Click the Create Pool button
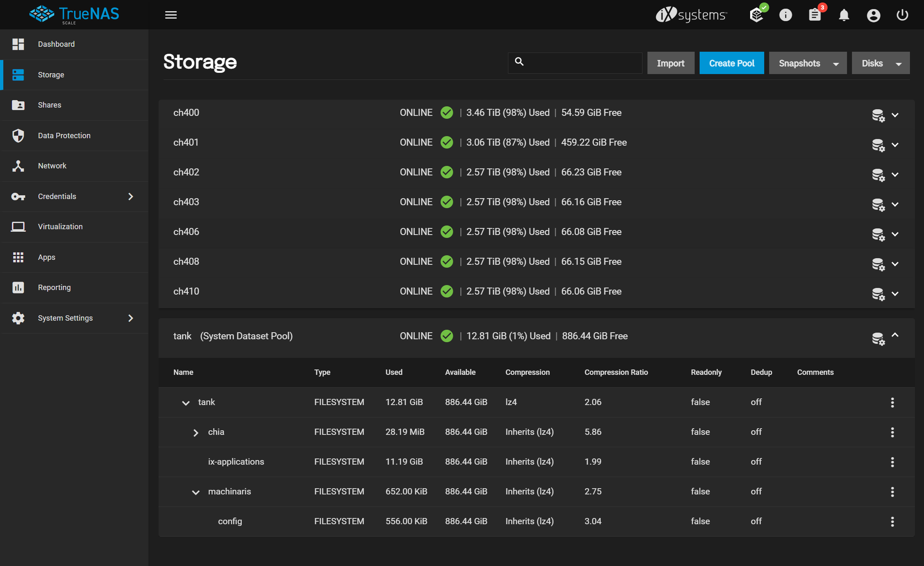The width and height of the screenshot is (924, 566). point(731,63)
